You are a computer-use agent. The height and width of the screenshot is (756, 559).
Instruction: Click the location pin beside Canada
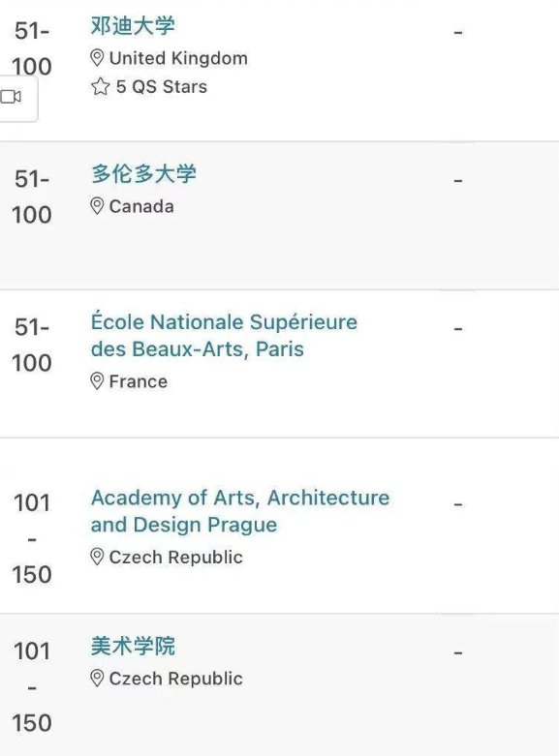point(97,206)
